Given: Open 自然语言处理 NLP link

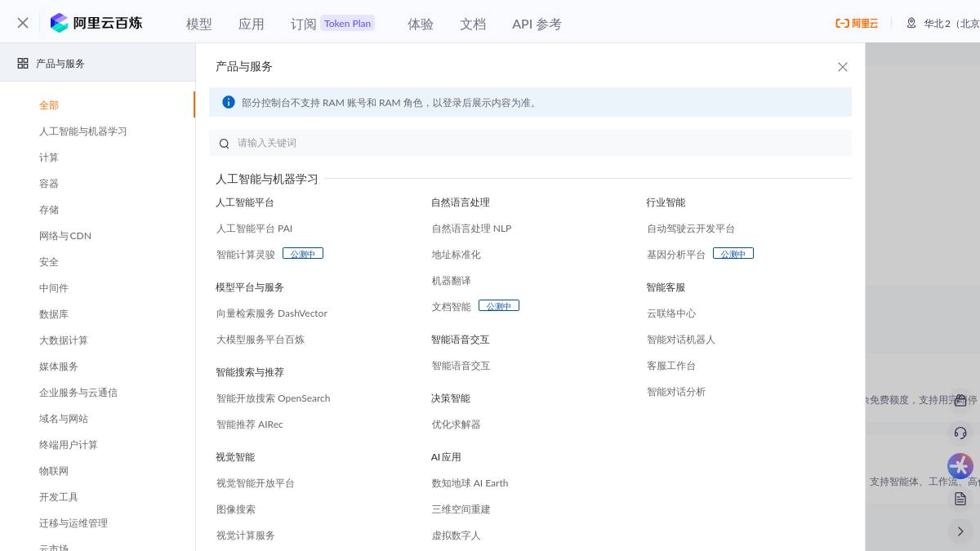Looking at the screenshot, I should [x=471, y=229].
